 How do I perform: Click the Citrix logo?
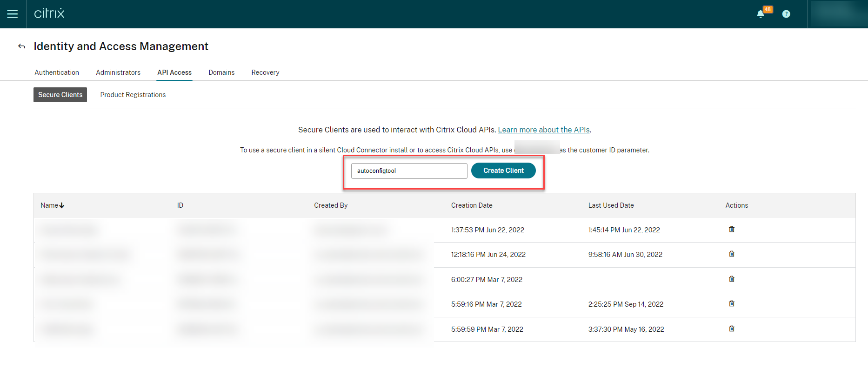pos(49,13)
